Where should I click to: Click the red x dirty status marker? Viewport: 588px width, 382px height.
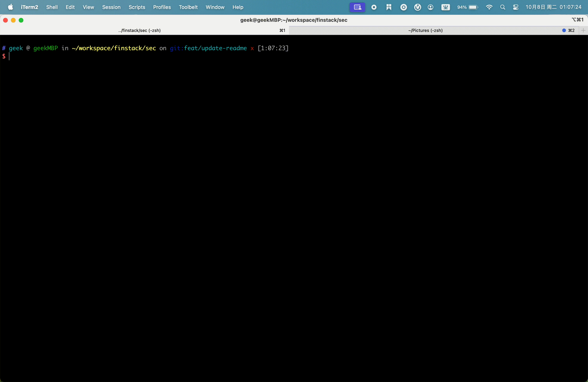[252, 48]
